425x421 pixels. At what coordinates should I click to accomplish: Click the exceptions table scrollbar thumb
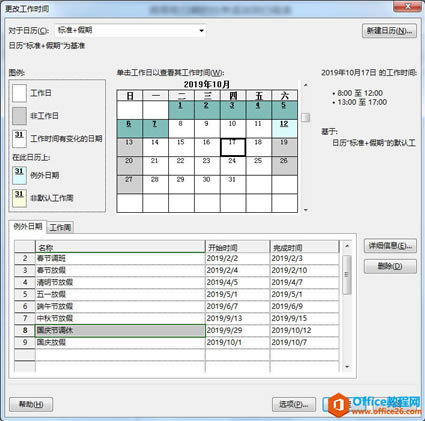347,275
